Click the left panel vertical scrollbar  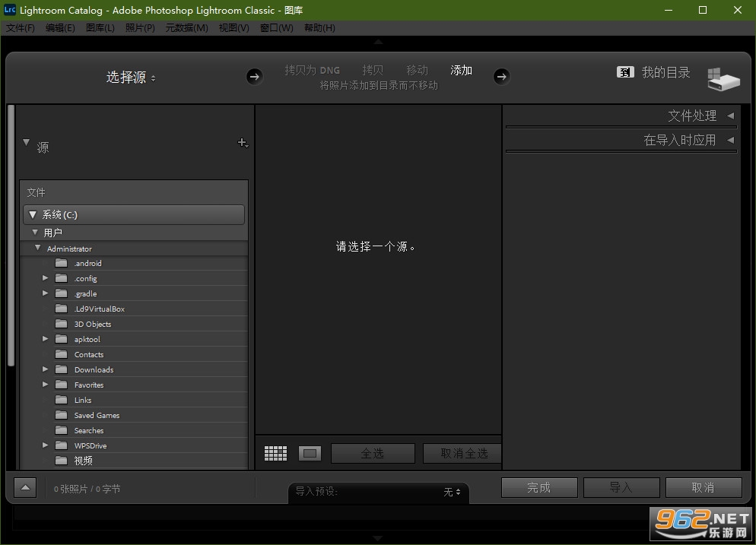point(11,235)
